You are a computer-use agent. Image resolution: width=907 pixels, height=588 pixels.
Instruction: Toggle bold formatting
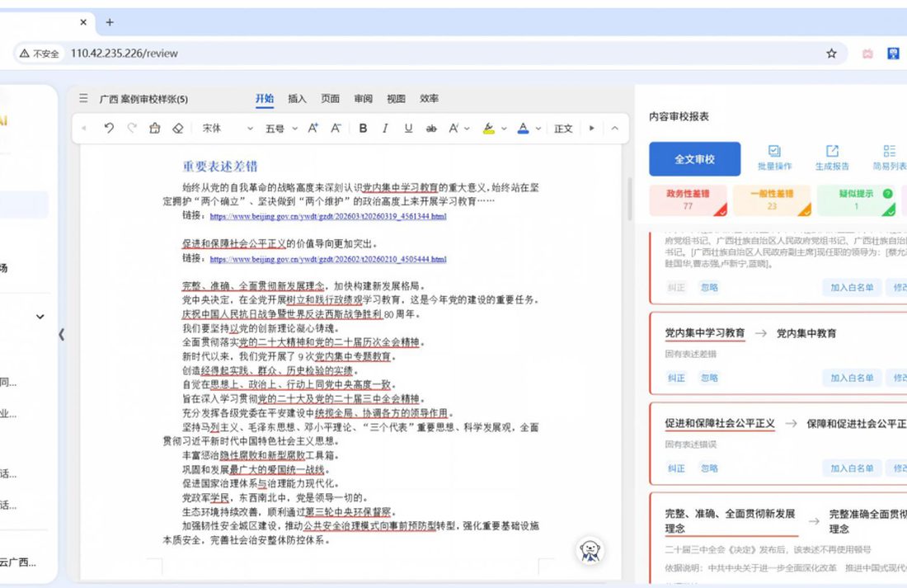[x=363, y=128]
